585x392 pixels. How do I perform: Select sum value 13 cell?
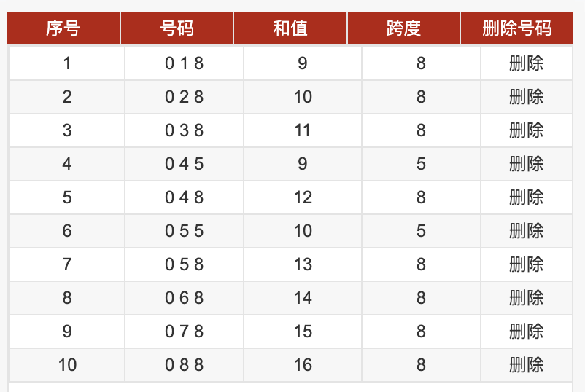point(303,264)
